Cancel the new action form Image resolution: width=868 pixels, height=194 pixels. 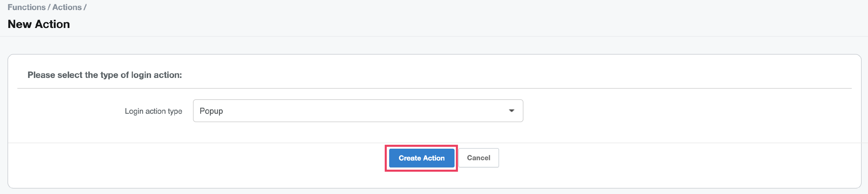[478, 158]
